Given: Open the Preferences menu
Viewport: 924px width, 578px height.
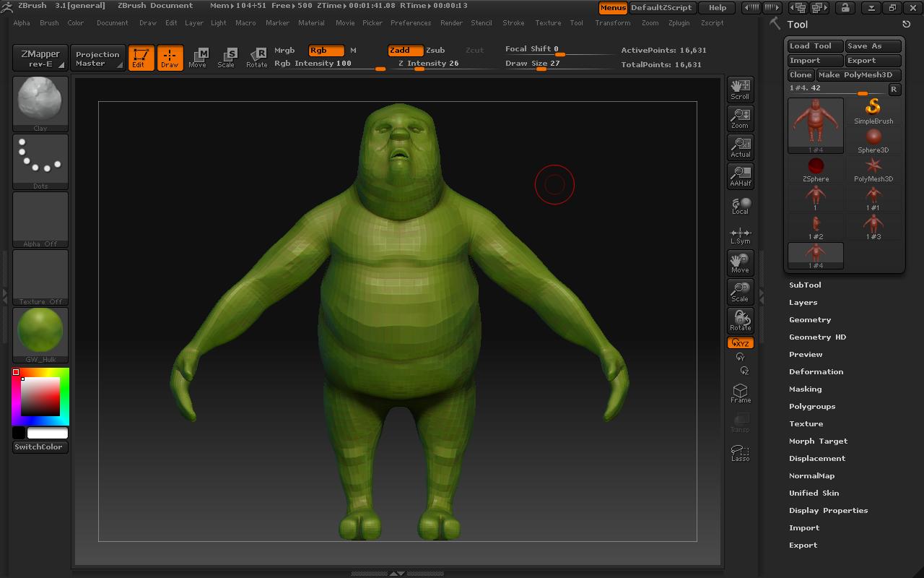Looking at the screenshot, I should (x=411, y=23).
